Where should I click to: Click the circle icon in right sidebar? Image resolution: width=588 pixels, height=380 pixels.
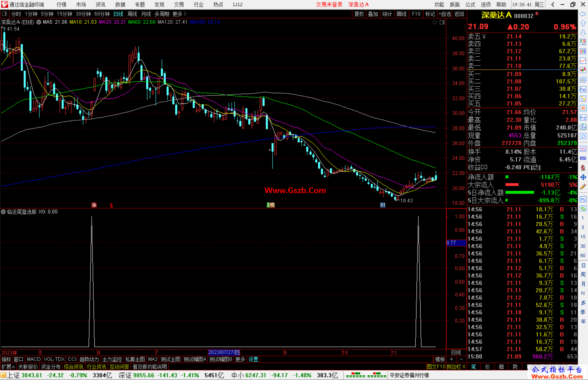coord(583,136)
